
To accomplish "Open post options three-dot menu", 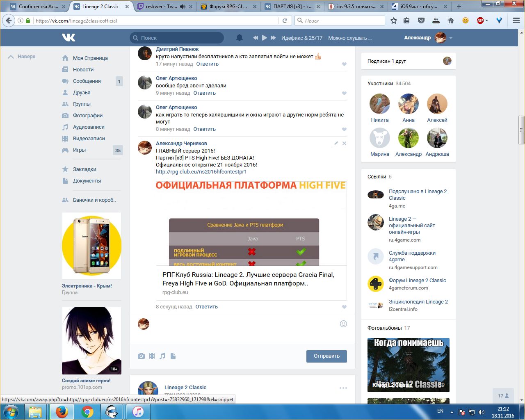I will pos(343,388).
